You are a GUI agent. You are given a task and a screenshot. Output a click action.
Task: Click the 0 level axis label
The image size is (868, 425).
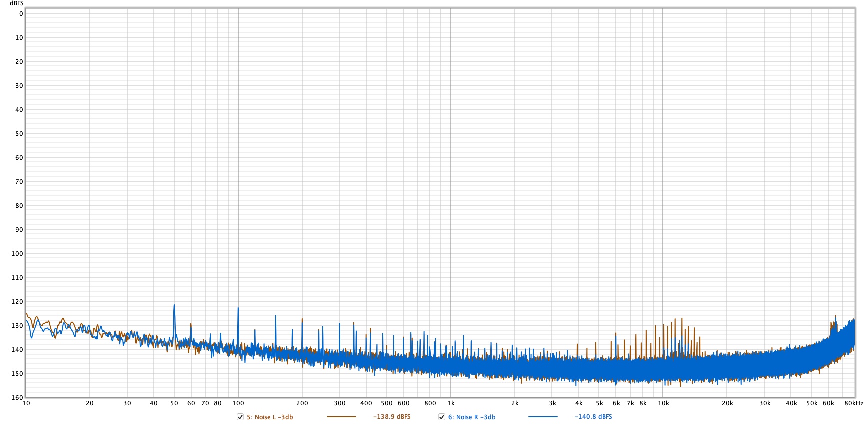21,14
